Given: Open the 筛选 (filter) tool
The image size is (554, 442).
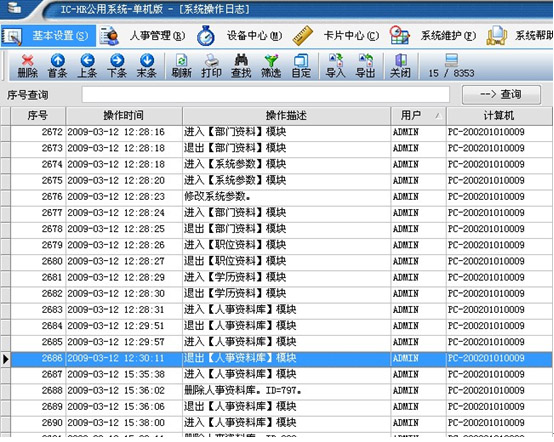Looking at the screenshot, I should (x=271, y=66).
